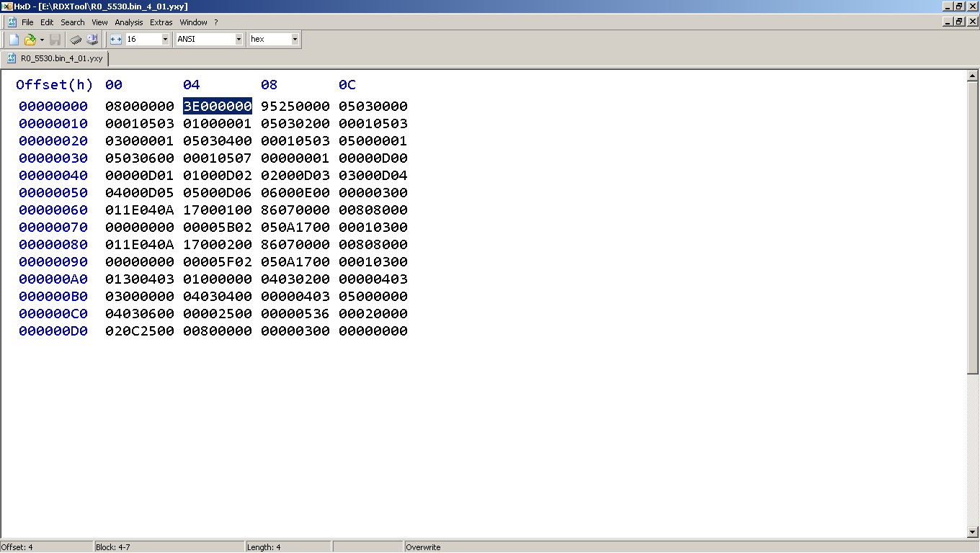This screenshot has width=980, height=553.
Task: Click the Block: 4-7 status entry
Action: pyautogui.click(x=113, y=547)
